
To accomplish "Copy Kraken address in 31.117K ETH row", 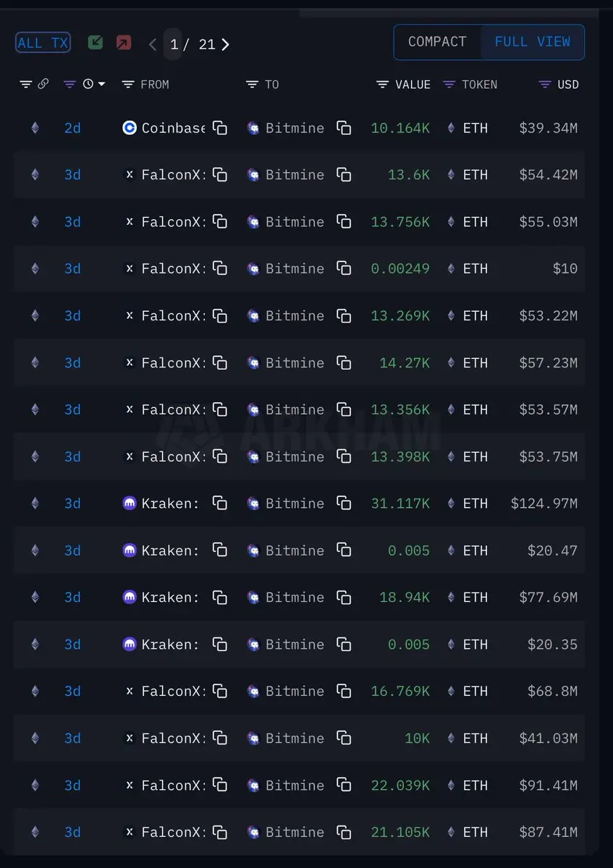I will [220, 503].
